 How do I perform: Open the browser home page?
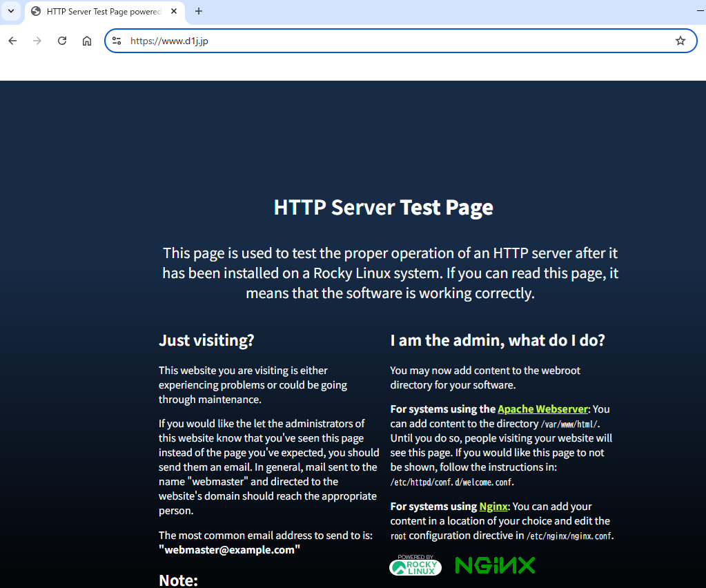click(87, 41)
